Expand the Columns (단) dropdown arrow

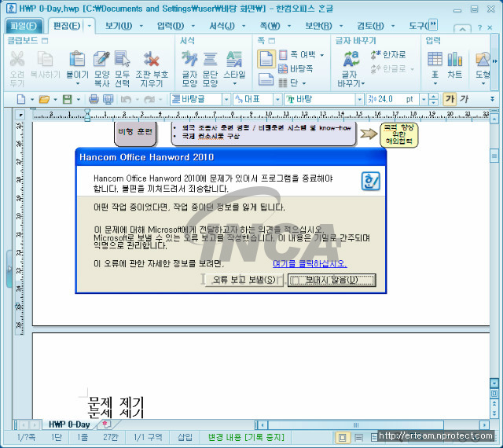pos(304,83)
